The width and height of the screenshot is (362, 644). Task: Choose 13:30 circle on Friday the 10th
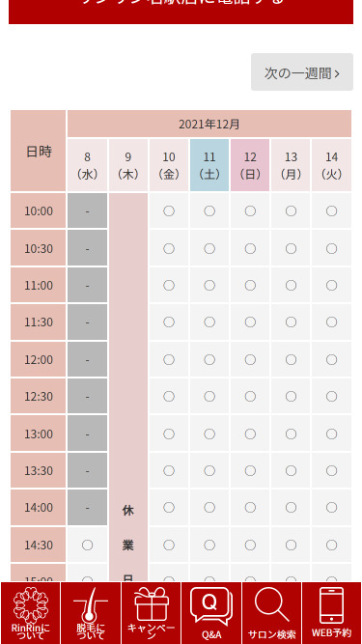click(x=169, y=470)
